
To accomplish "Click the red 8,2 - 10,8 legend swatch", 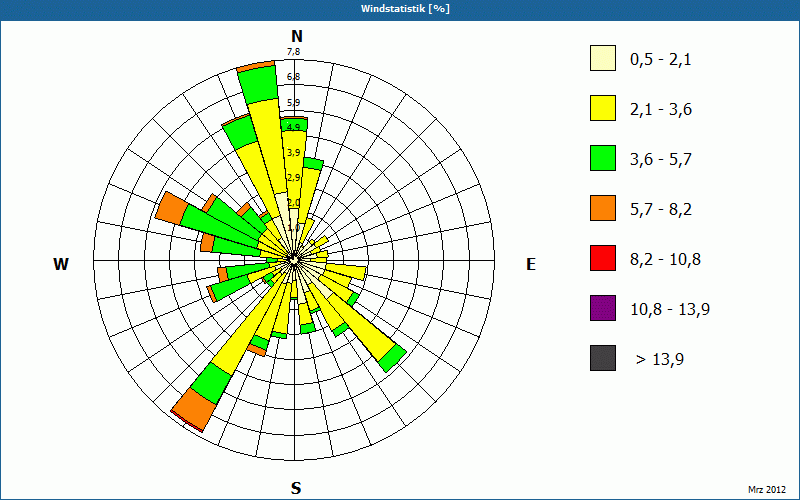I will (x=603, y=258).
